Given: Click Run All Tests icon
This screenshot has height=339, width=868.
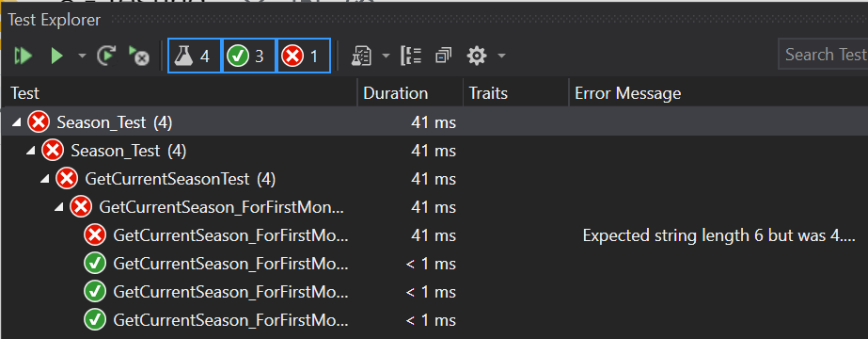Looking at the screenshot, I should pos(24,56).
